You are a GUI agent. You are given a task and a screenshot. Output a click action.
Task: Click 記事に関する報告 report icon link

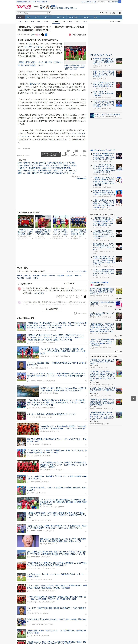tap(23, 156)
